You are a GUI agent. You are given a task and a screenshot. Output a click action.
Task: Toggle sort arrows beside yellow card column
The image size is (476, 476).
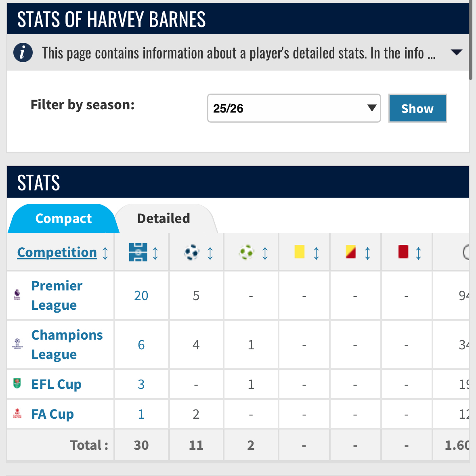(x=317, y=253)
